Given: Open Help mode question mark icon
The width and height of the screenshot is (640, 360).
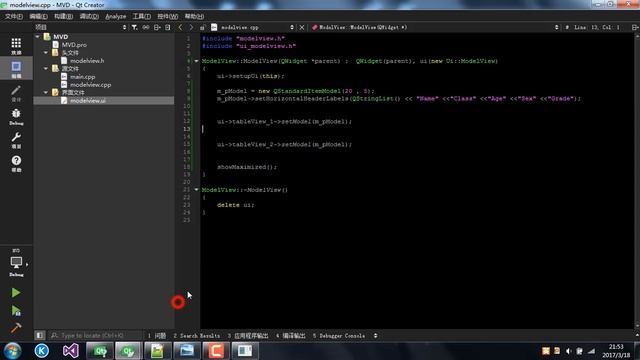Looking at the screenshot, I should click(16, 163).
